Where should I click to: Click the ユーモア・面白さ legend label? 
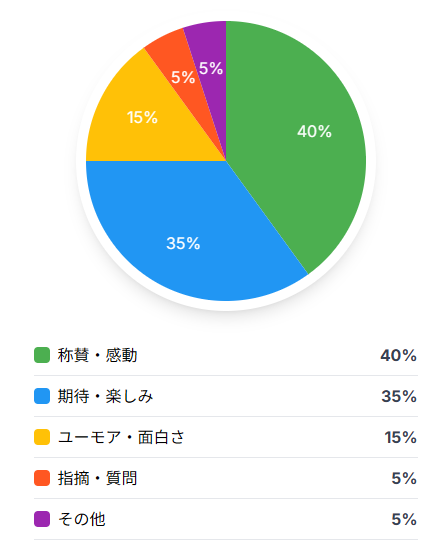click(x=121, y=437)
